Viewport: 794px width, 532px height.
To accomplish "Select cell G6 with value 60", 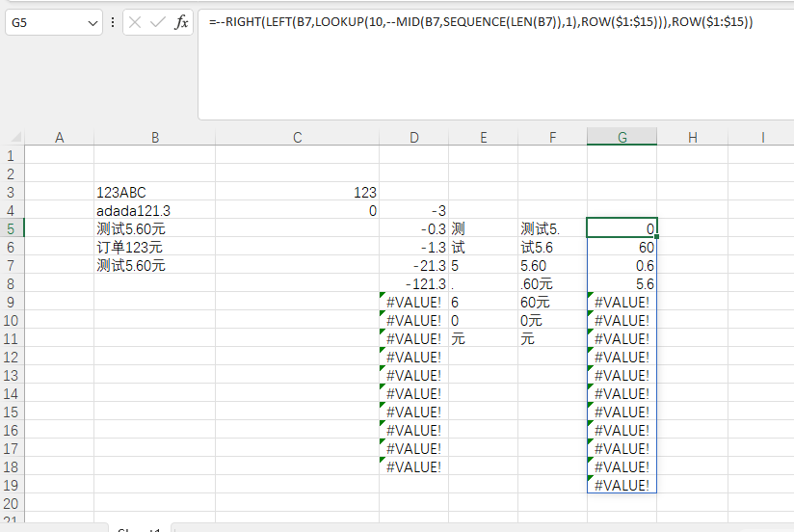I will pyautogui.click(x=622, y=248).
